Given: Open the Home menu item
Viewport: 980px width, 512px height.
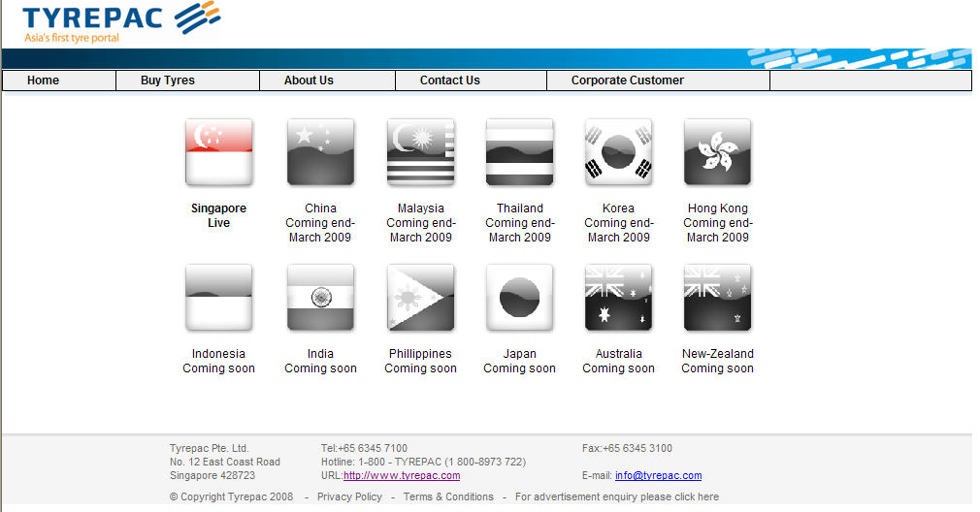Looking at the screenshot, I should [x=43, y=80].
